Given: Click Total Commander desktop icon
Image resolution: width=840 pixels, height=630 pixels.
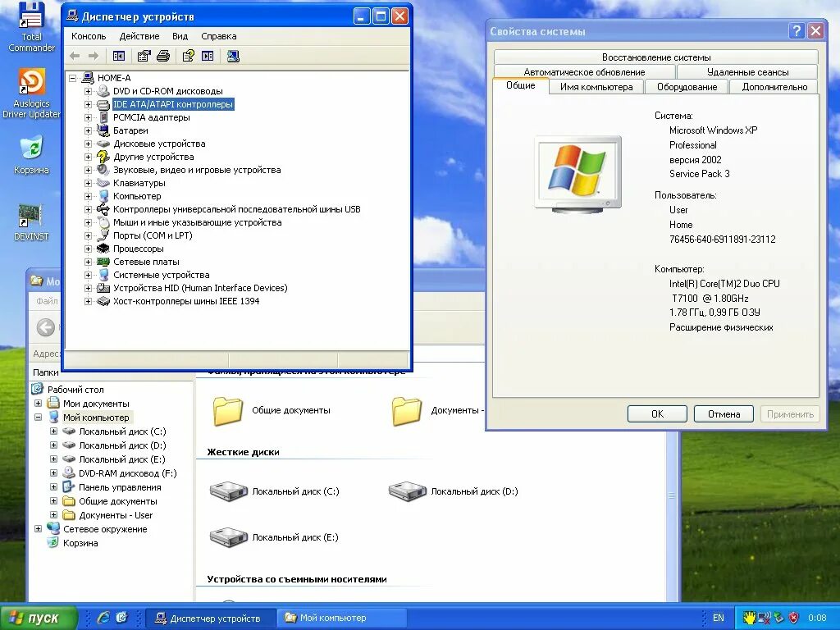Looking at the screenshot, I should [31, 27].
